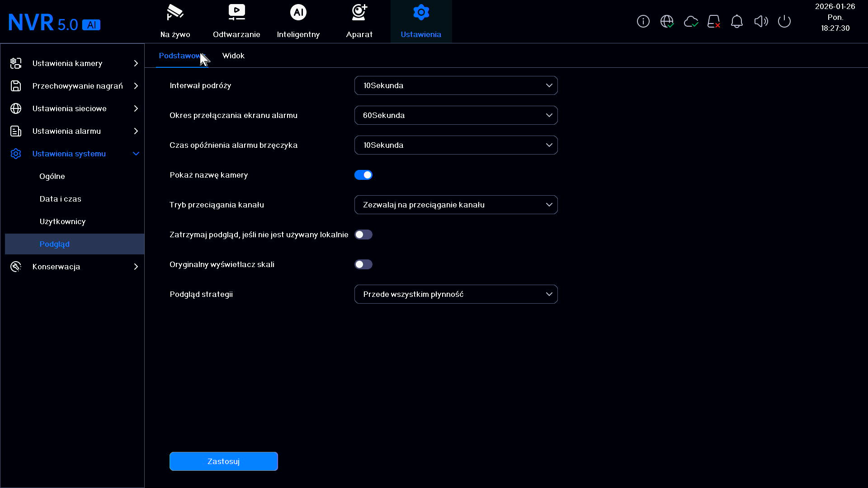Screen dimensions: 868x488
Task: Open the Inteligentny AI icon
Action: 298,13
